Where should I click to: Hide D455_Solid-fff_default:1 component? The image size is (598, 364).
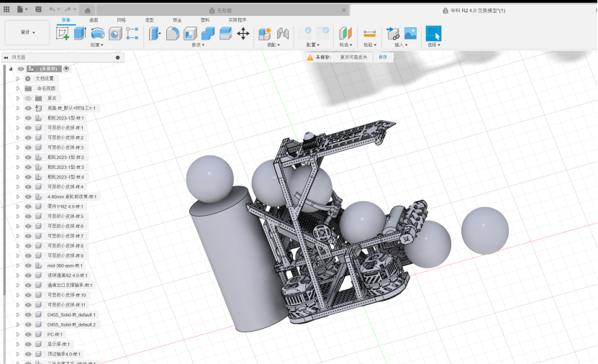click(28, 315)
